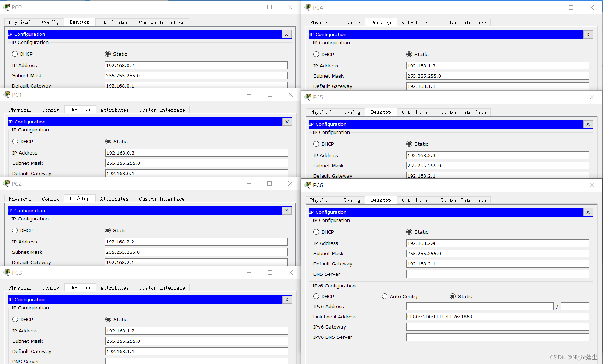Close the IP Configuration panel in PC6
Screen dimensions: 603x364
(x=588, y=212)
